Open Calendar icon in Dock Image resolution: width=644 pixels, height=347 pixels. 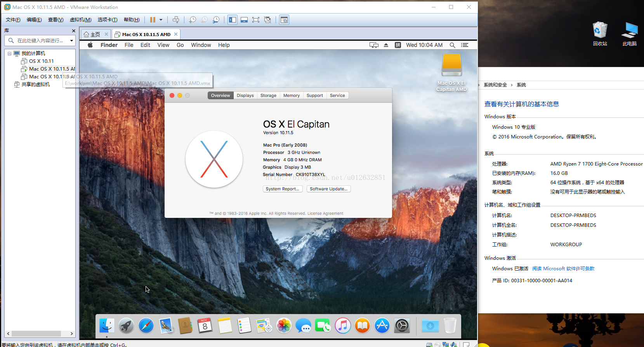[205, 326]
